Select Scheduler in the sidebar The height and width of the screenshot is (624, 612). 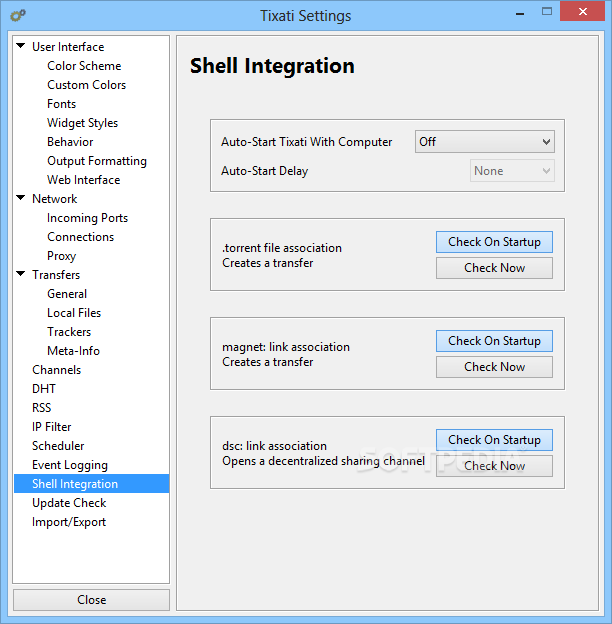tap(58, 446)
